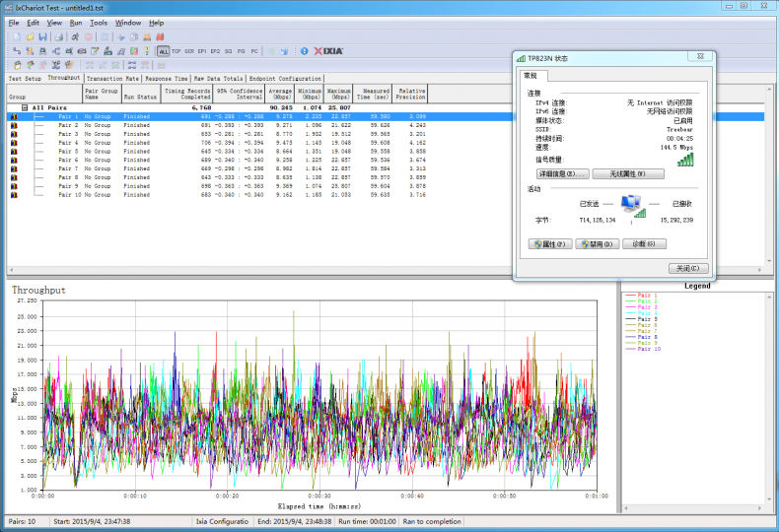Switch to the Raw Data Totals tab

pos(218,79)
